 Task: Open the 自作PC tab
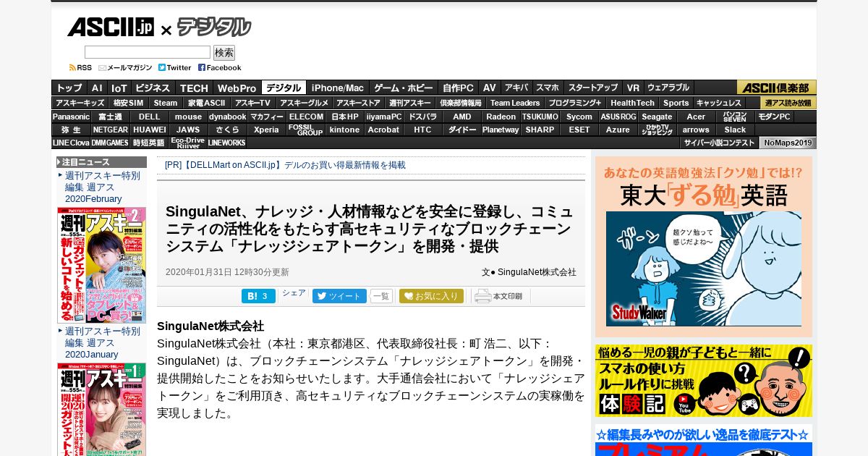[x=458, y=88]
